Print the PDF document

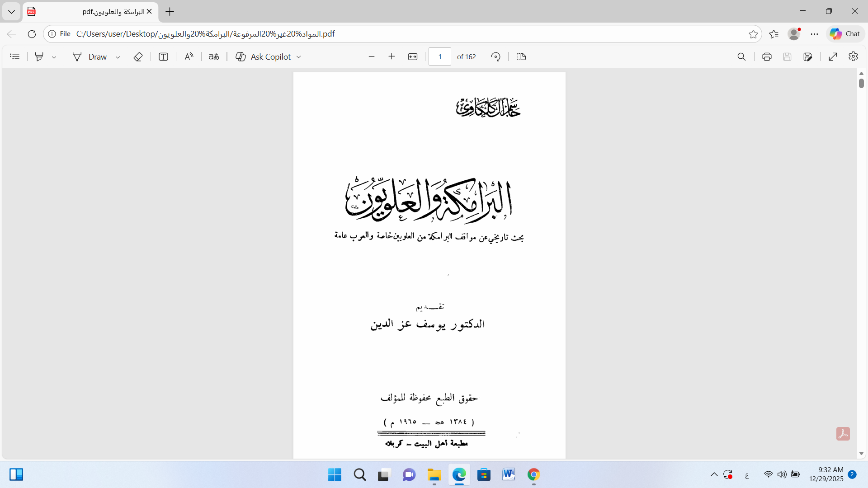[x=767, y=56]
